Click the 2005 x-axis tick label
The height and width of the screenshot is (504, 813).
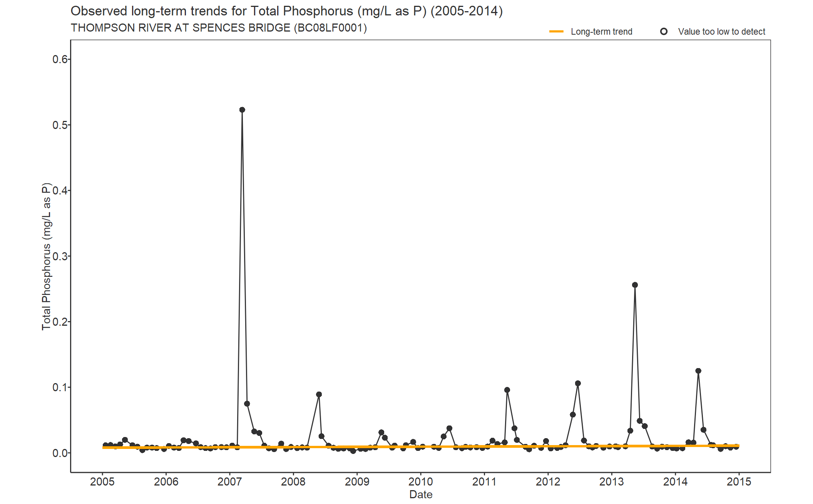point(102,482)
